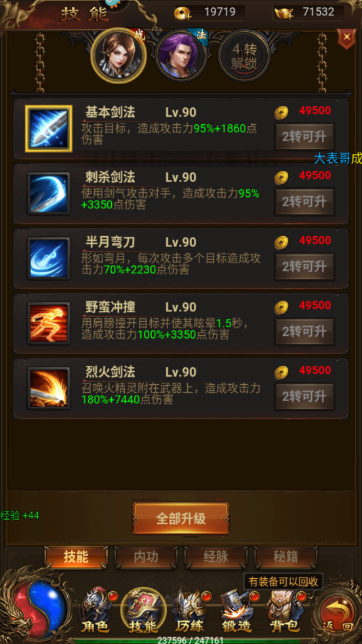Select the 野蛮冲撞 skill icon
This screenshot has height=644, width=362.
[x=49, y=323]
